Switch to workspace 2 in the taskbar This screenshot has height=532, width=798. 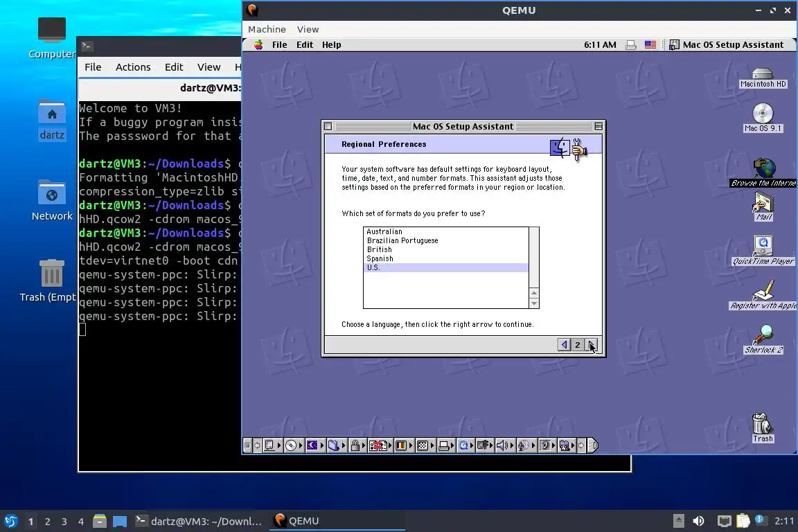point(47,522)
